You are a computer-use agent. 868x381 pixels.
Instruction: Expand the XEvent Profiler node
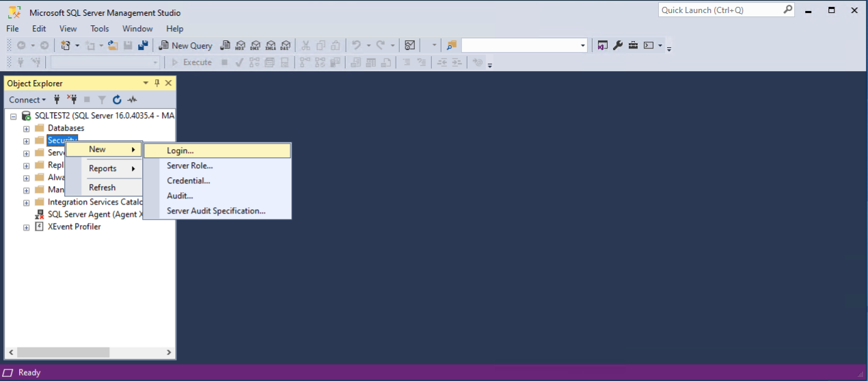tap(26, 227)
